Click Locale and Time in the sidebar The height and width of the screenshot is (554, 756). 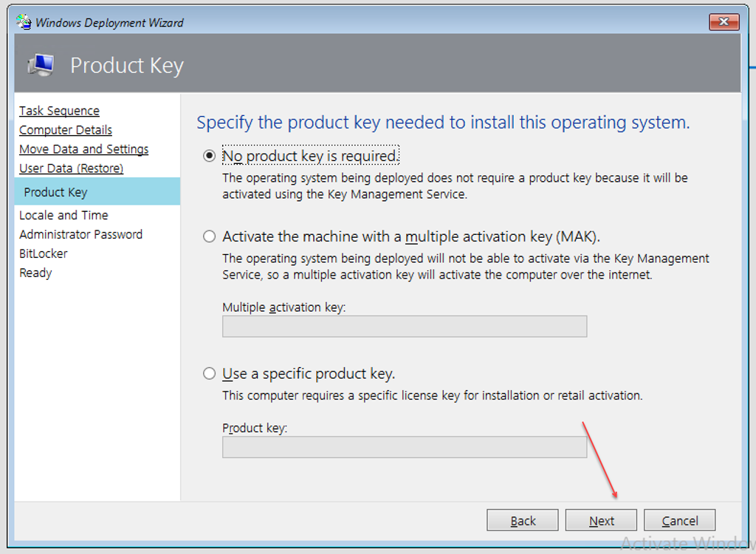[63, 215]
